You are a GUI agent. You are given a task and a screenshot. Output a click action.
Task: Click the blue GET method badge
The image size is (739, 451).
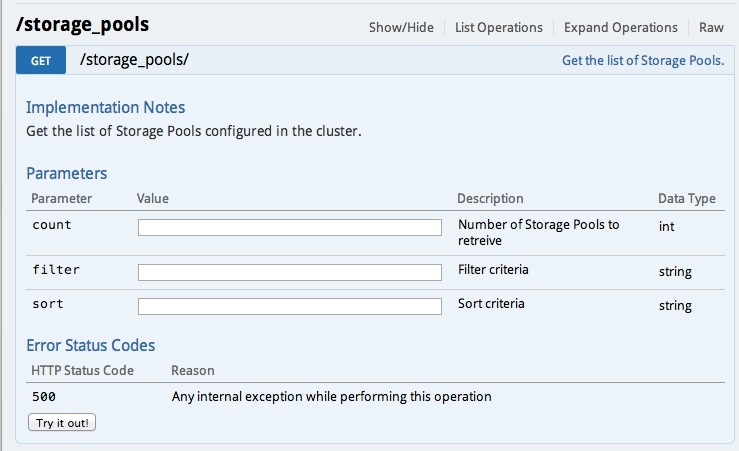tap(41, 60)
